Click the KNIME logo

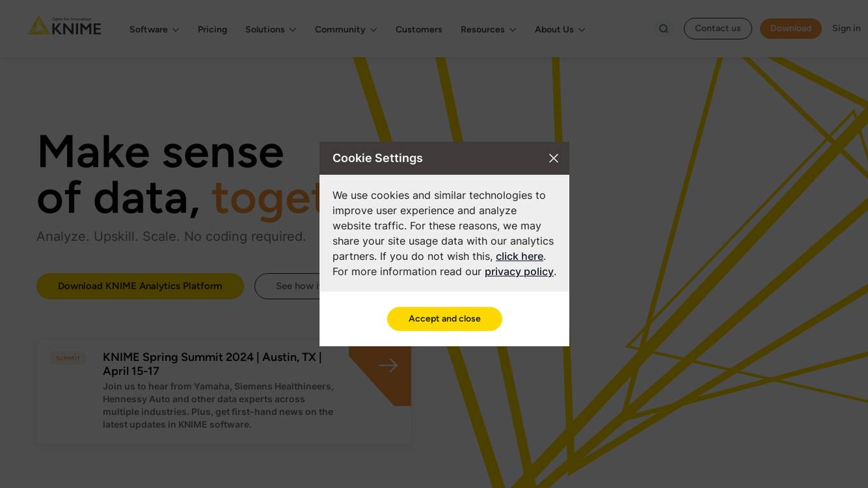click(x=64, y=26)
